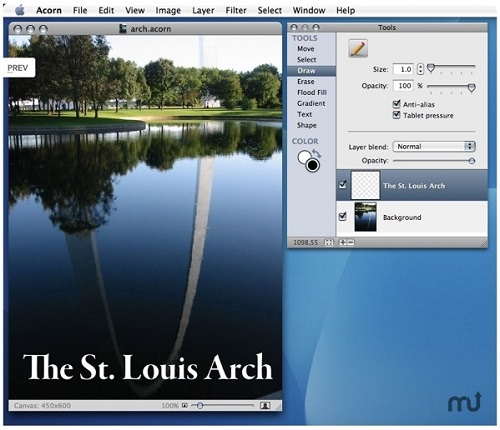Click the Tools window resize grip
Image resolution: width=500 pixels, height=430 pixels.
[484, 244]
